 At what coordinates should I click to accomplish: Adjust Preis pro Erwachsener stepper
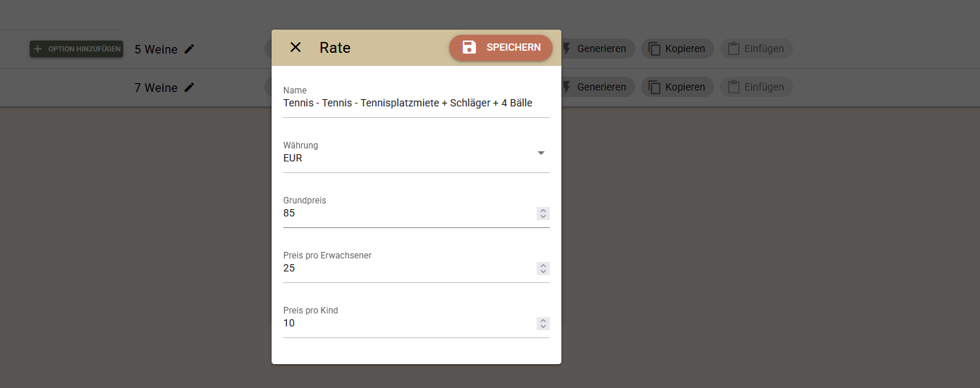(x=543, y=269)
